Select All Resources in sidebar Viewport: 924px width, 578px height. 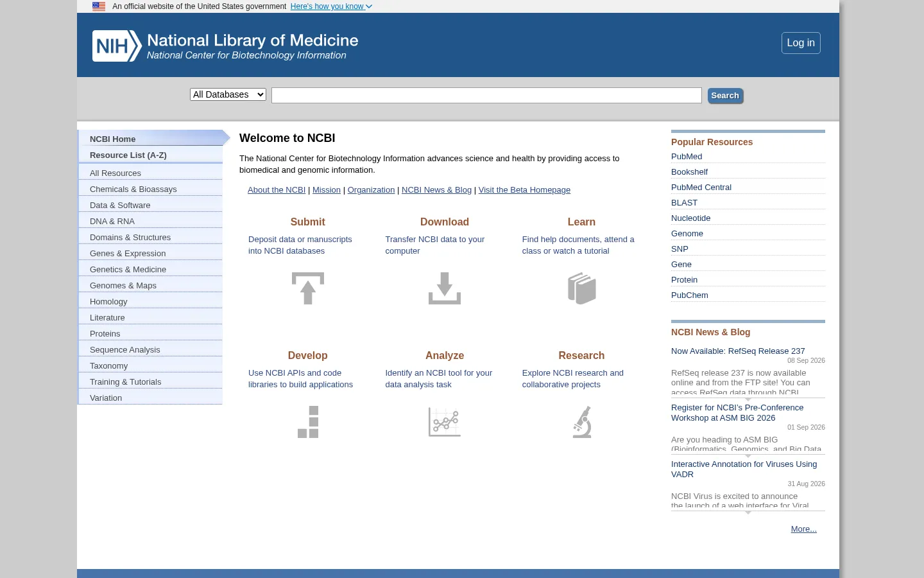coord(150,173)
